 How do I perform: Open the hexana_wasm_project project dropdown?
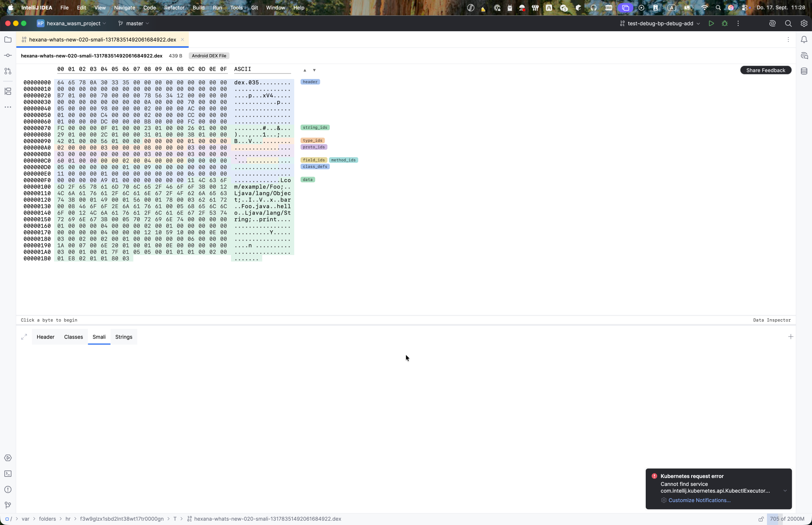pyautogui.click(x=71, y=23)
